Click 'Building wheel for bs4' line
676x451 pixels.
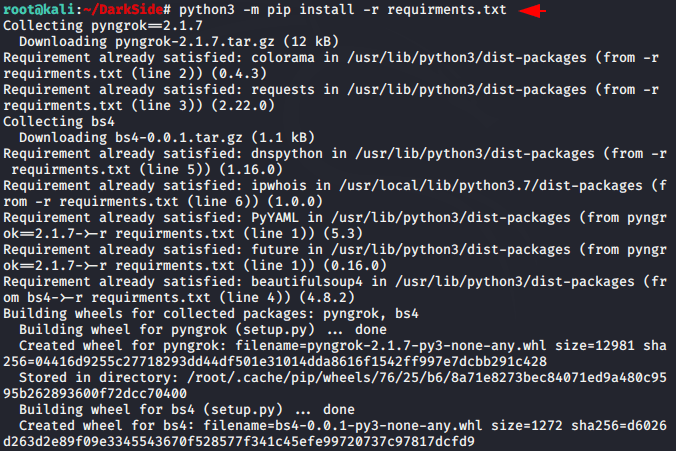pyautogui.click(x=187, y=409)
